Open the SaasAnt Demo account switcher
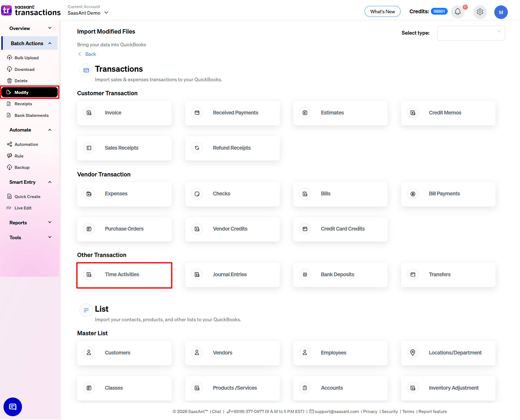The width and height of the screenshot is (520, 420). pos(88,13)
